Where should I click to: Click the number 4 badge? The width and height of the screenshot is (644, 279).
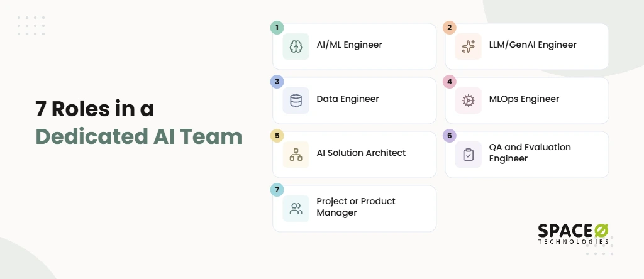(449, 82)
